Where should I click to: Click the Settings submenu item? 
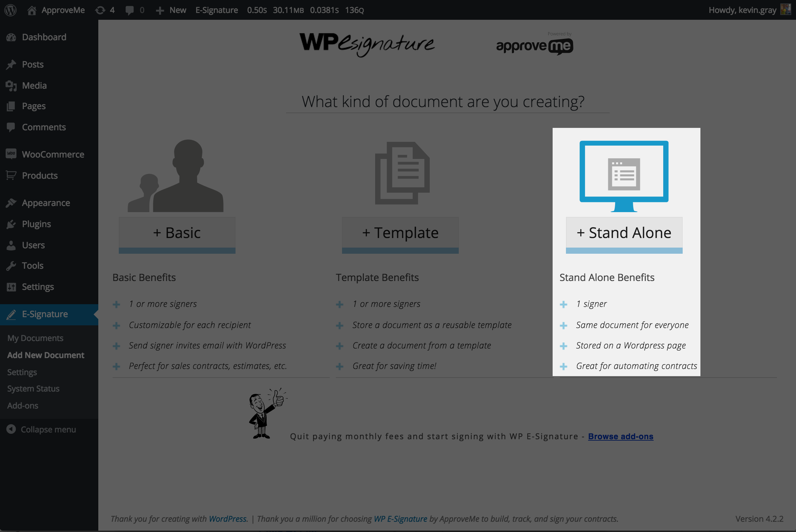(x=22, y=372)
